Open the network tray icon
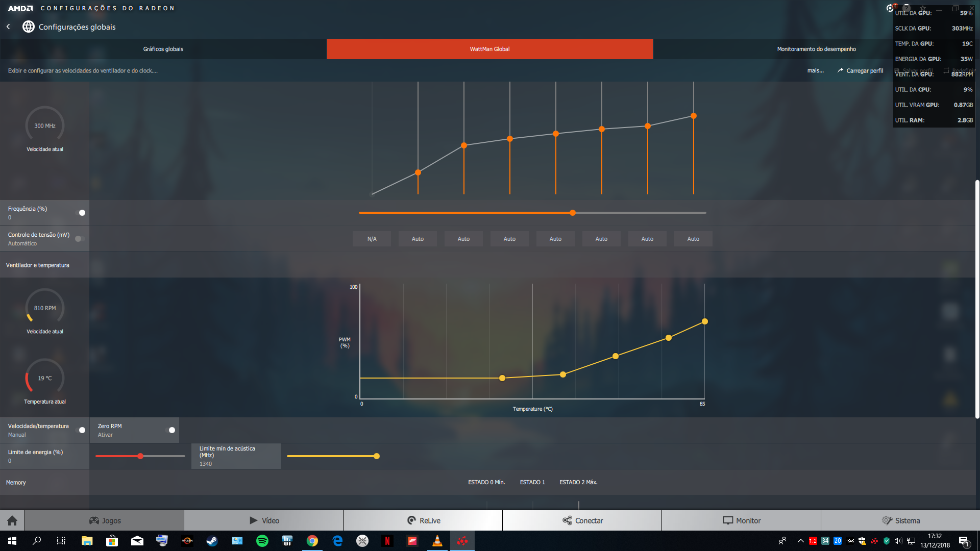980x551 pixels. pyautogui.click(x=911, y=541)
